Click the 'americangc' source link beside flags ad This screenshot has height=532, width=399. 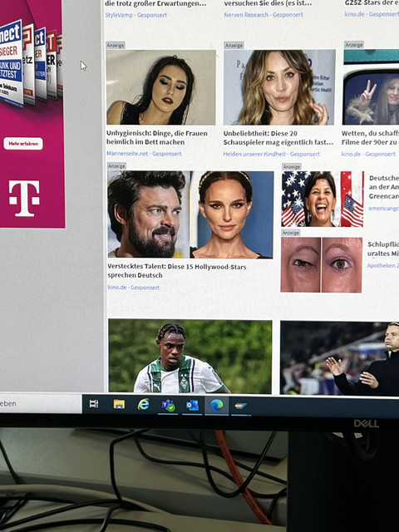point(383,209)
